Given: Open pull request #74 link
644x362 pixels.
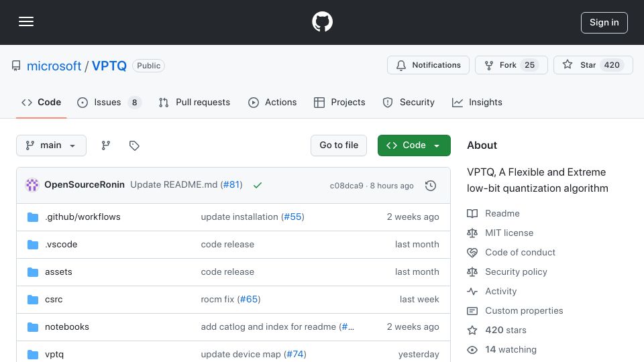Looking at the screenshot, I should click(x=294, y=354).
